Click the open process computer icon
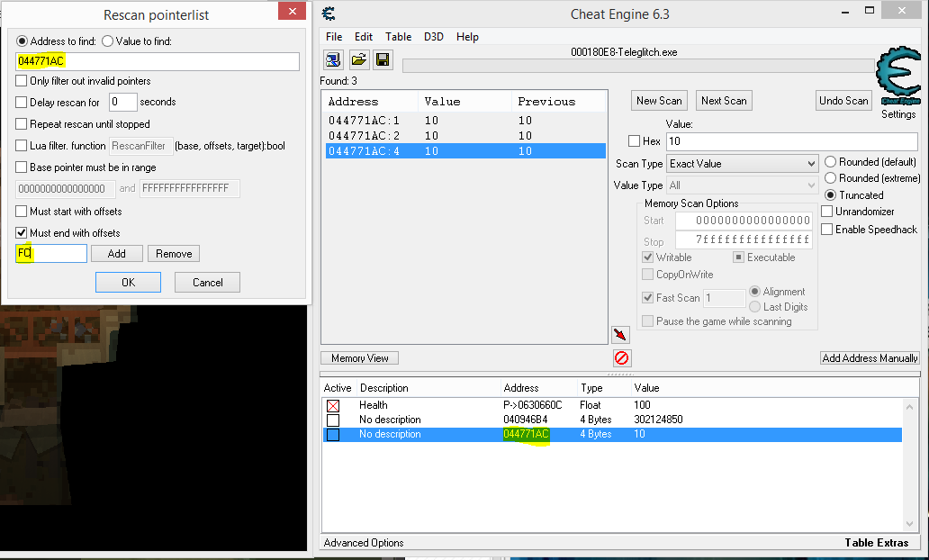The width and height of the screenshot is (929, 560). (x=334, y=60)
